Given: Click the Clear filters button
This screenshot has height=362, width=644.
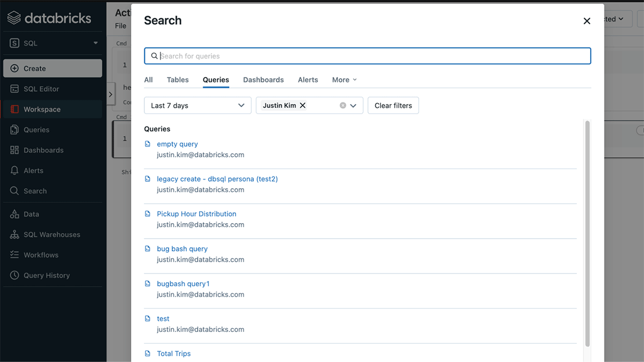Looking at the screenshot, I should pos(393,106).
